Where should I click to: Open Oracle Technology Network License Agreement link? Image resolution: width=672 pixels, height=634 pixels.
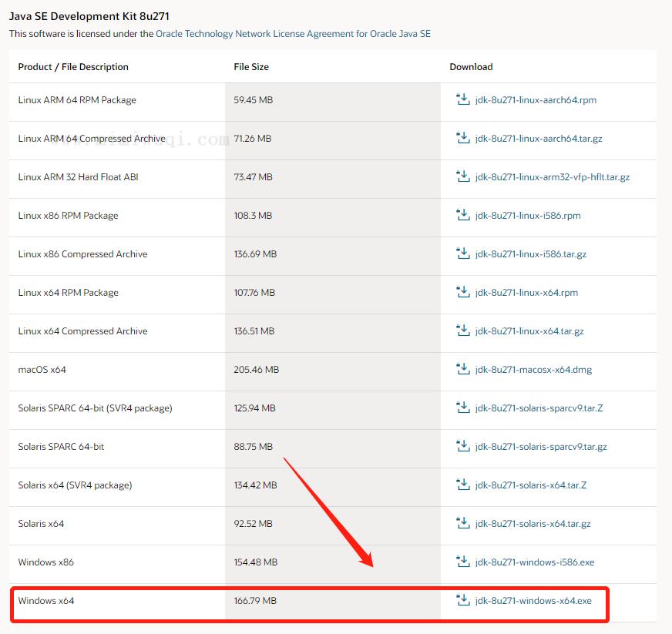[293, 34]
